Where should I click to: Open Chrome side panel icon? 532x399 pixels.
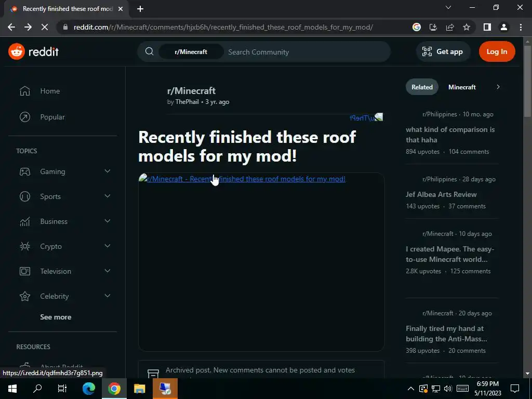click(x=487, y=27)
